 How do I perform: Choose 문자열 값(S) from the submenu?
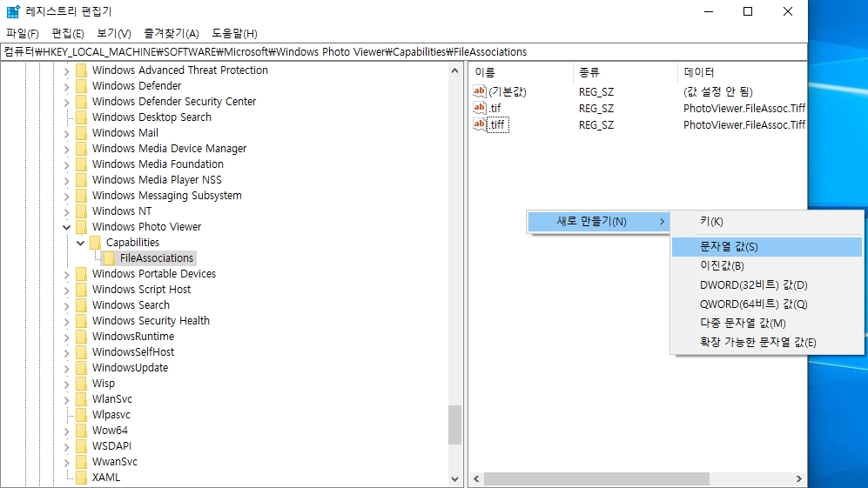767,247
